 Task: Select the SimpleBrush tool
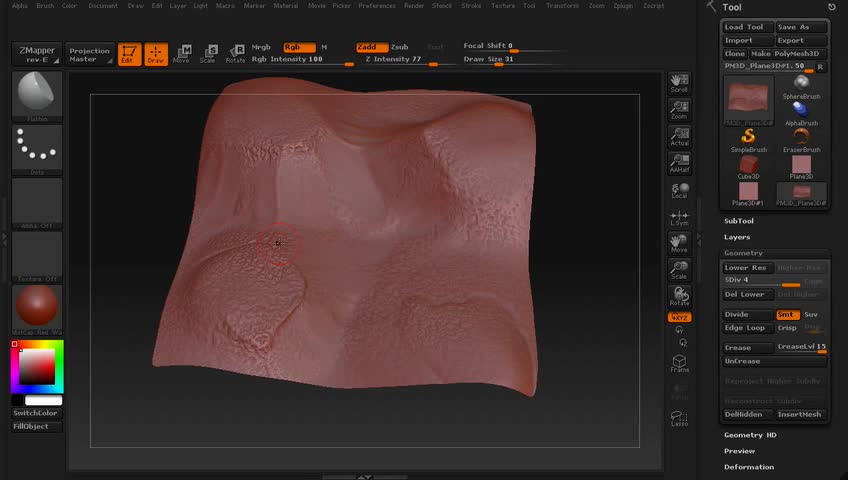748,140
